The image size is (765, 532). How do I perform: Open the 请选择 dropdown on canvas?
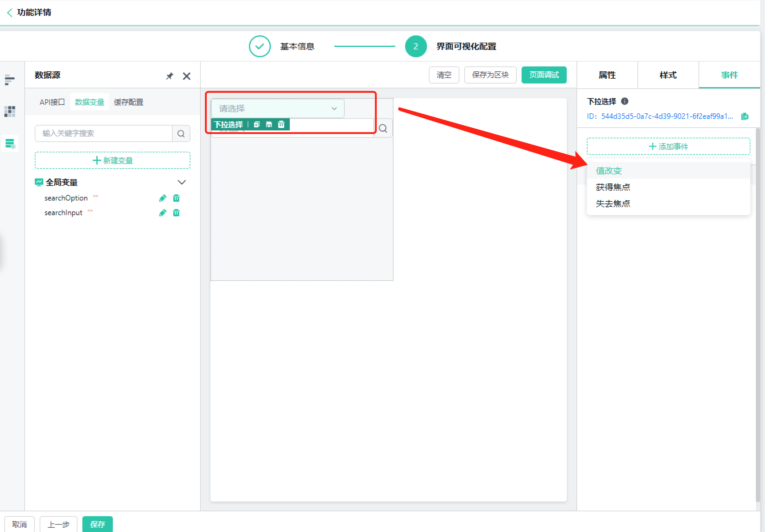tap(277, 108)
